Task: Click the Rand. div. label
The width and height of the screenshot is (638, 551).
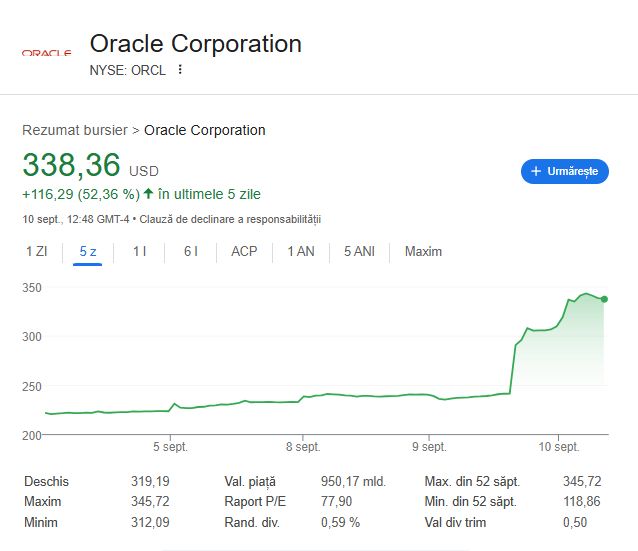Action: [252, 522]
